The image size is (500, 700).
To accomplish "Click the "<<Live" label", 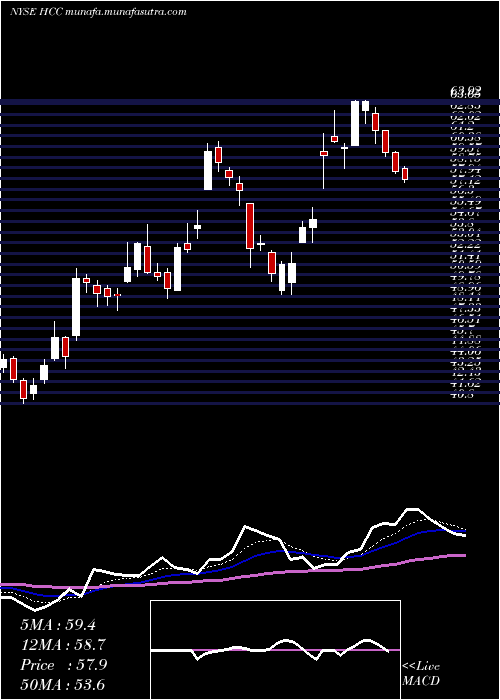I will pyautogui.click(x=421, y=667).
